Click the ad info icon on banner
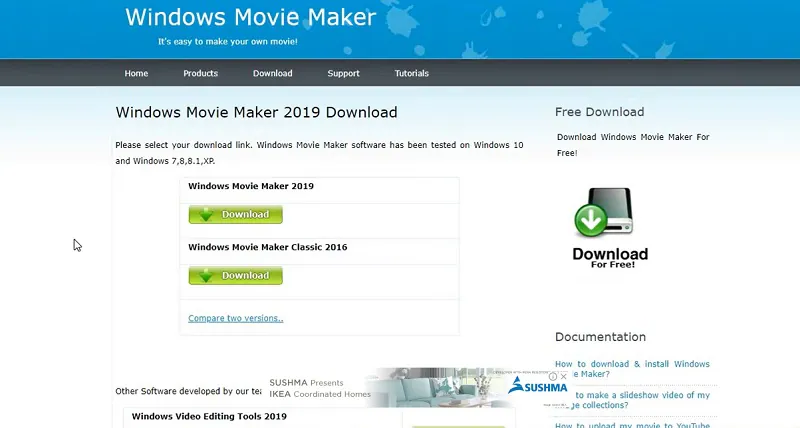Screen dimensions: 800x428 pyautogui.click(x=553, y=376)
